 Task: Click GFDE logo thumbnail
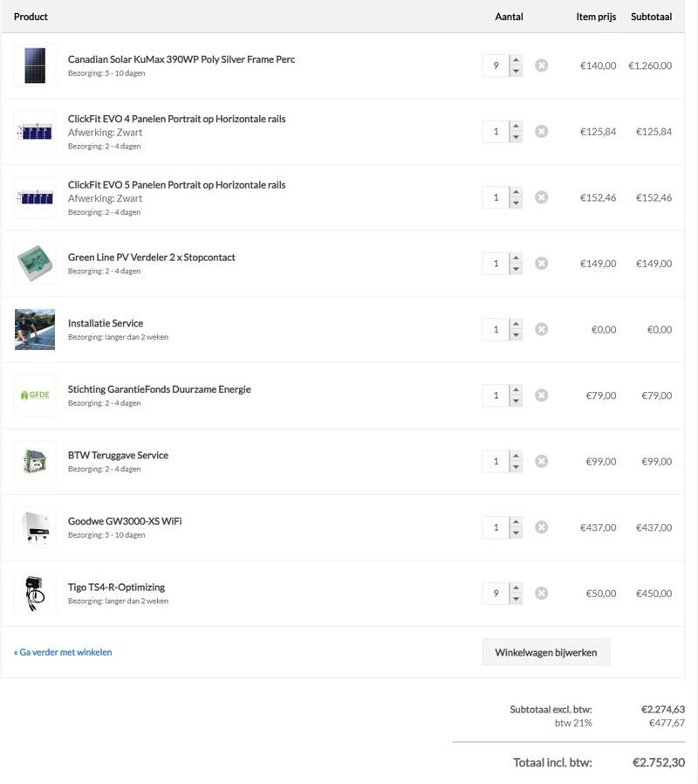coord(35,395)
